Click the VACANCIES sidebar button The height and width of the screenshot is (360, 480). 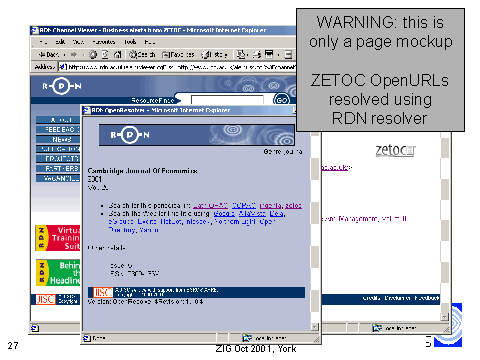tap(58, 178)
